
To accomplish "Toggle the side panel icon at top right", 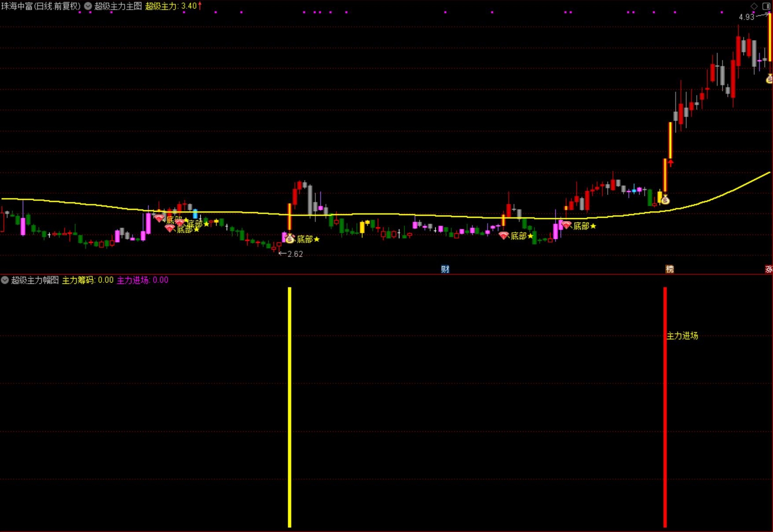I will pos(766,6).
